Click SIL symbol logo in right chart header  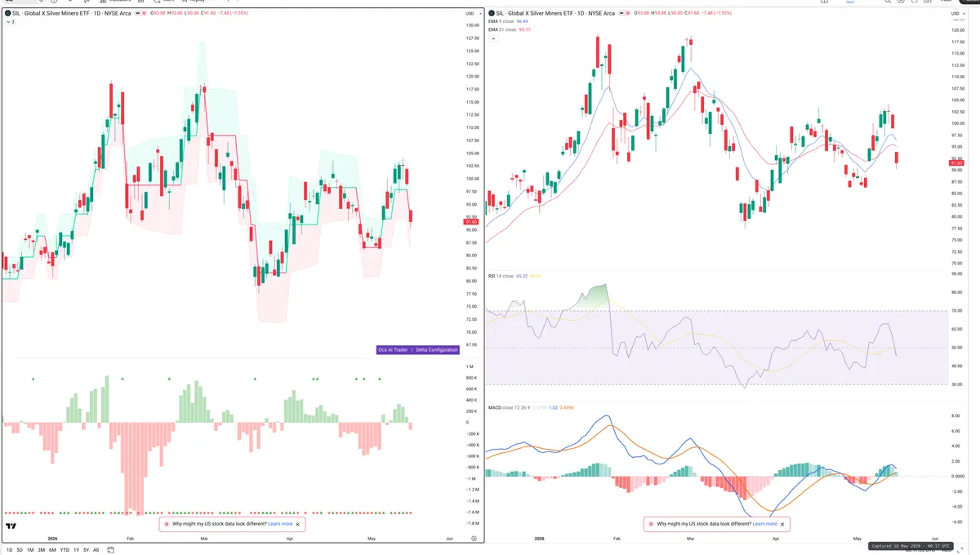tap(492, 13)
